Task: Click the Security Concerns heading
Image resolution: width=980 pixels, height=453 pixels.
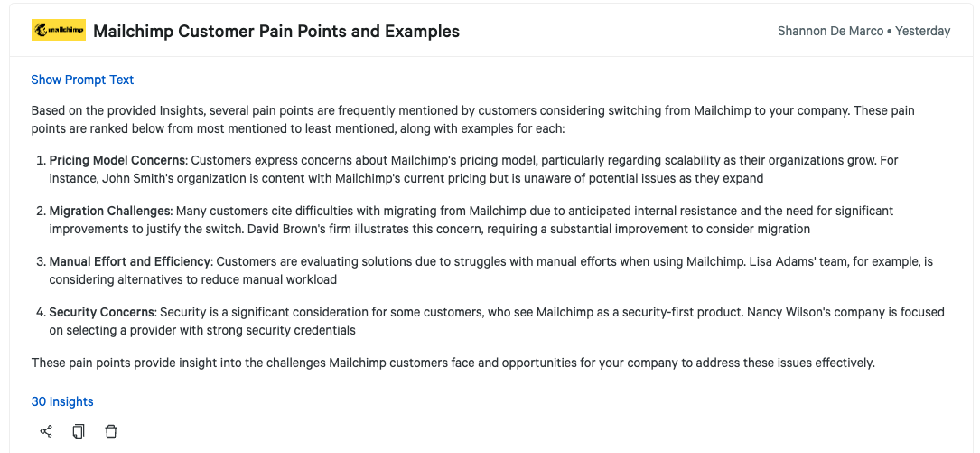Action: pyautogui.click(x=102, y=312)
